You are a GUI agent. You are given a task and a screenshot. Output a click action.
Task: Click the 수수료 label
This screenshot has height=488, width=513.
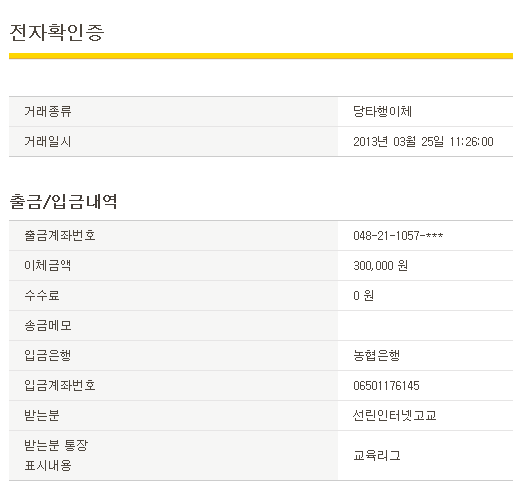point(42,295)
